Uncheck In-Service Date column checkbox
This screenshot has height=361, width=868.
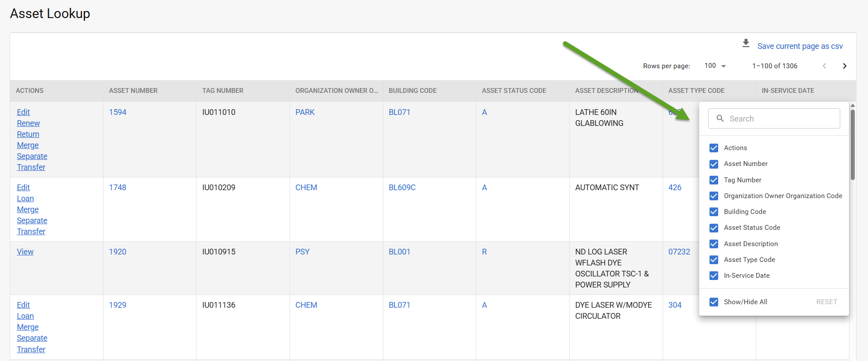click(x=714, y=276)
